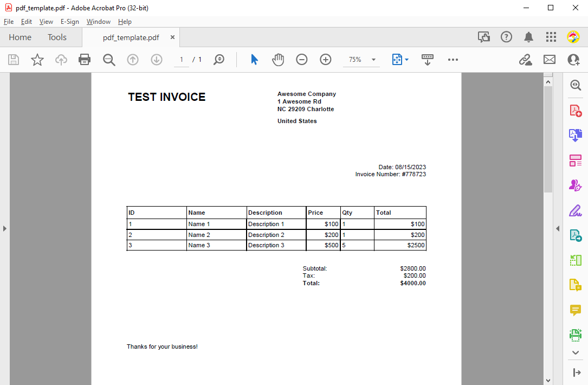This screenshot has width=588, height=385.
Task: Activate the Hand pan tool
Action: (278, 60)
